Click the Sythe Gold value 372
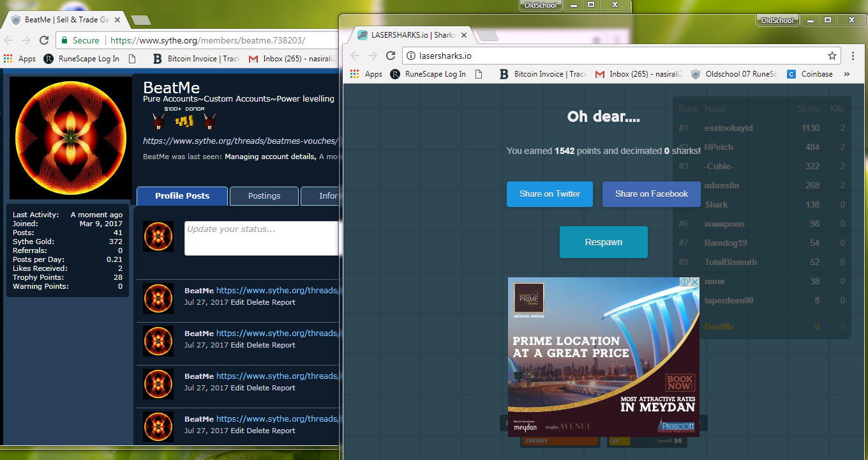Screen dimensions: 868x460 pos(116,242)
